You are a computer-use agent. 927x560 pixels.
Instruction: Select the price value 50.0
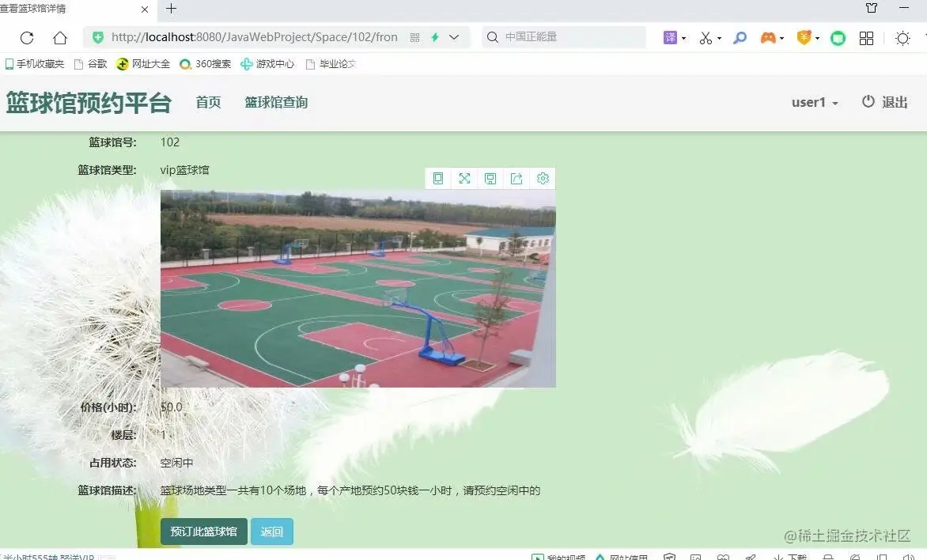click(x=172, y=407)
